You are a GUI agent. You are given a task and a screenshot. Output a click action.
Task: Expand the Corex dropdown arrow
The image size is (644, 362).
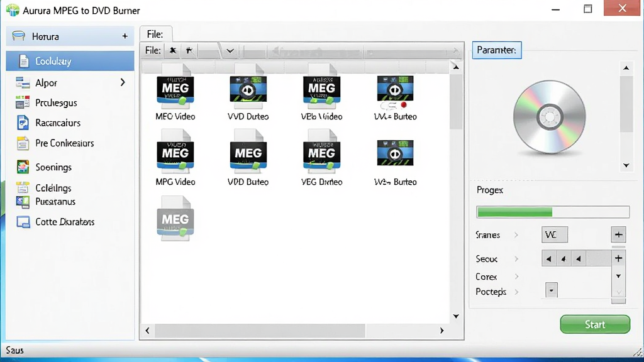click(618, 277)
